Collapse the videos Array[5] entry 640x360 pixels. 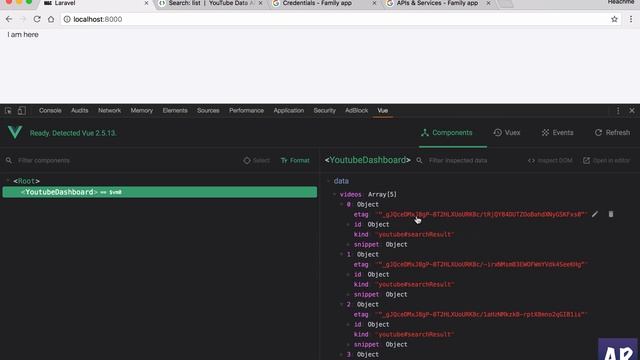coord(335,194)
